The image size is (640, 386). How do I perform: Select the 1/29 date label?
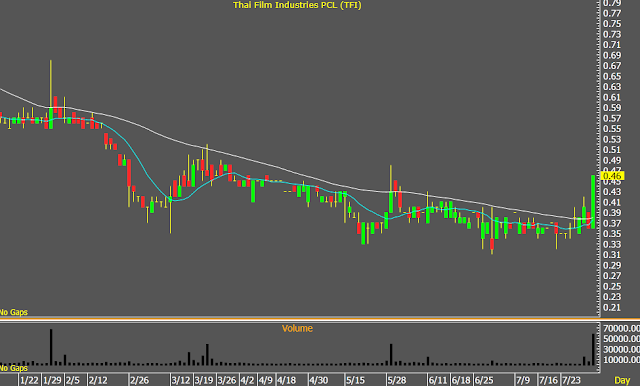click(52, 380)
